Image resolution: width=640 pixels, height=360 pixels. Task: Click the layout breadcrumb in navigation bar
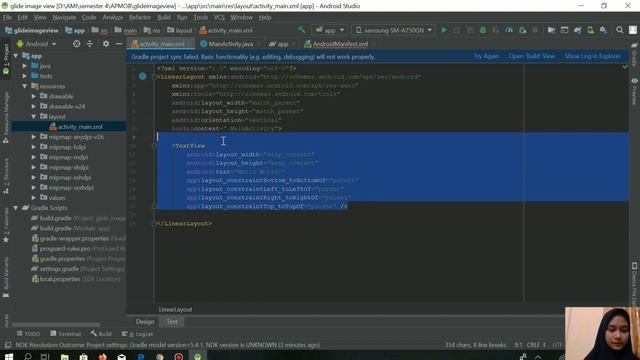[x=180, y=30]
